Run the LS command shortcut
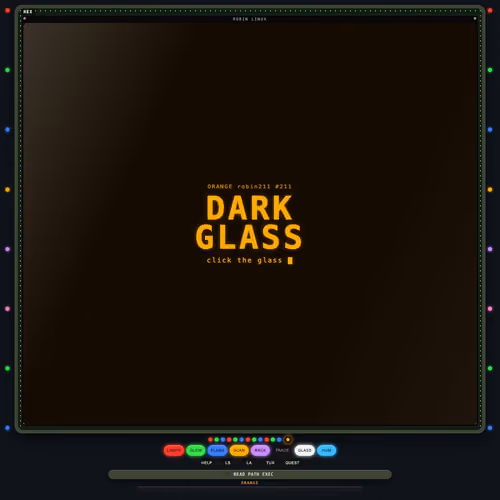Viewport: 500px width, 500px height. click(x=228, y=463)
